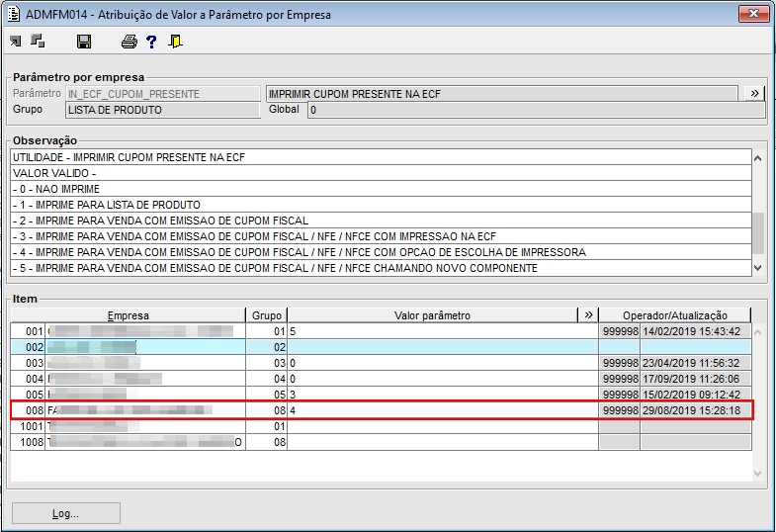Image resolution: width=776 pixels, height=532 pixels.
Task: Click empresa code 003 cell
Action: [x=29, y=363]
